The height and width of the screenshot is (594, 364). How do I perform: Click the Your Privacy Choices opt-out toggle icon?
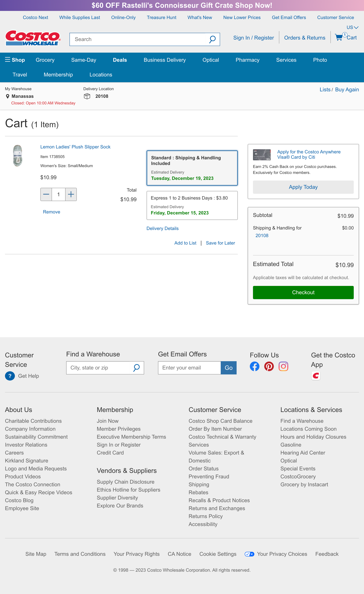249,554
